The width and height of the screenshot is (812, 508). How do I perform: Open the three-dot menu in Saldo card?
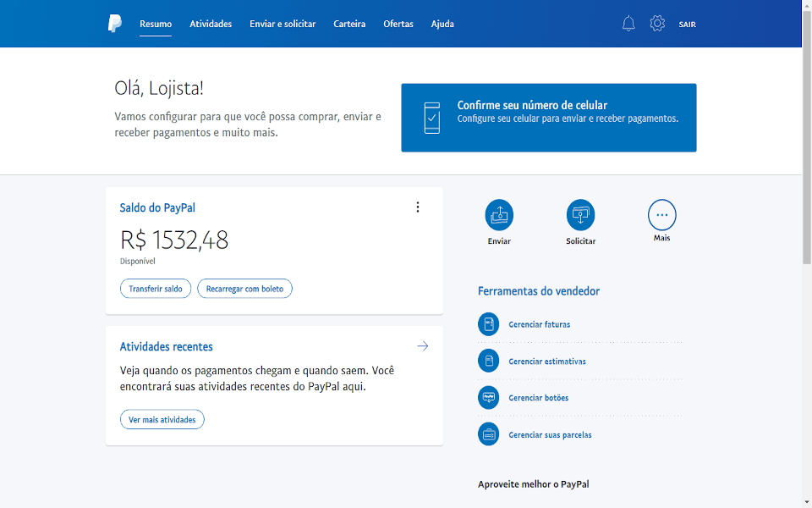point(417,207)
